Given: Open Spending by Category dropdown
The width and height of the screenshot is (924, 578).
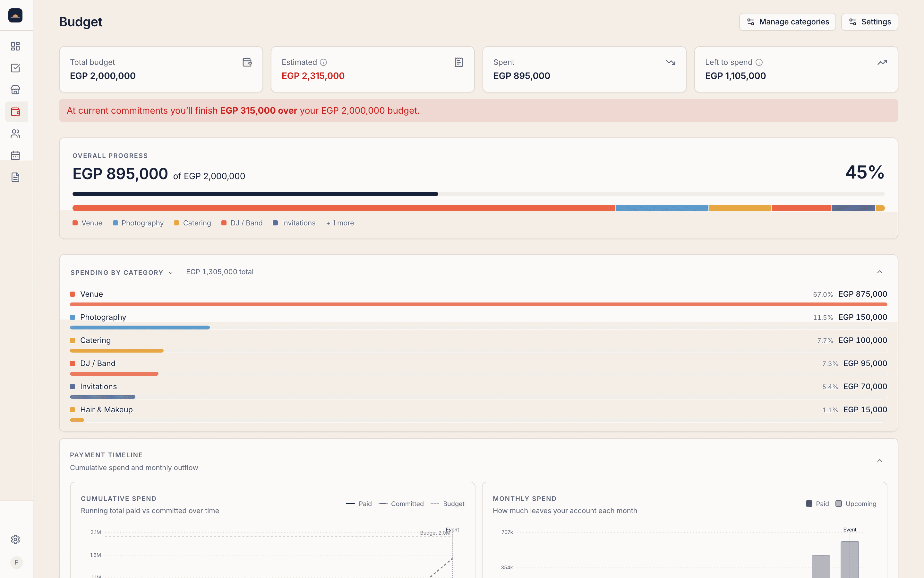Looking at the screenshot, I should [x=122, y=273].
